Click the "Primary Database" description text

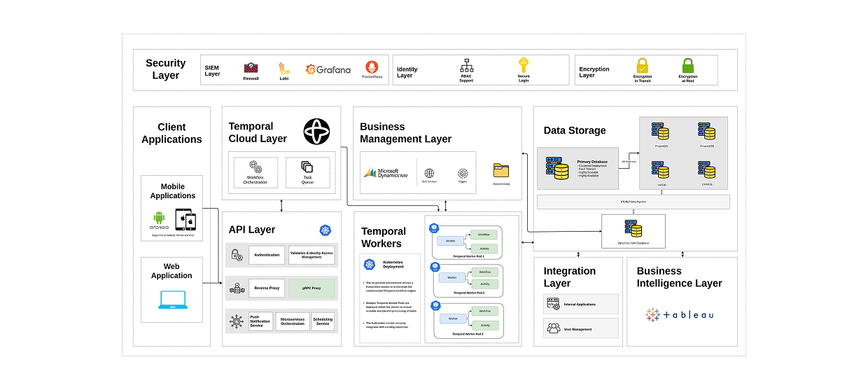592,168
